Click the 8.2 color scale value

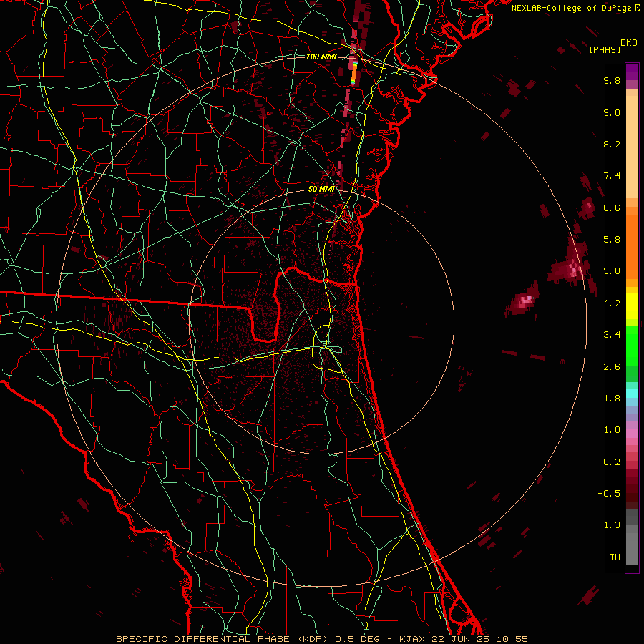coord(612,144)
